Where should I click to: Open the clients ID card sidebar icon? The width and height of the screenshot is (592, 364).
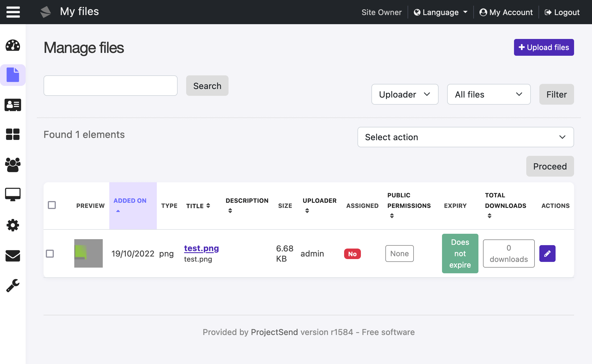point(13,105)
